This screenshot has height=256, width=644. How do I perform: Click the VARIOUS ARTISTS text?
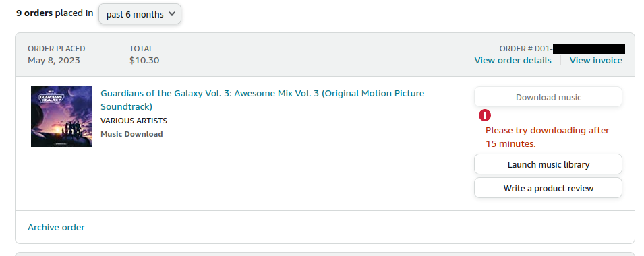(134, 121)
